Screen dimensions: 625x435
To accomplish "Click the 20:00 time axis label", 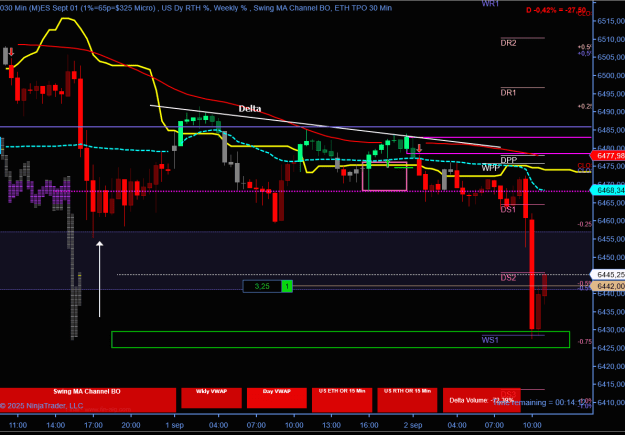I will [131, 425].
